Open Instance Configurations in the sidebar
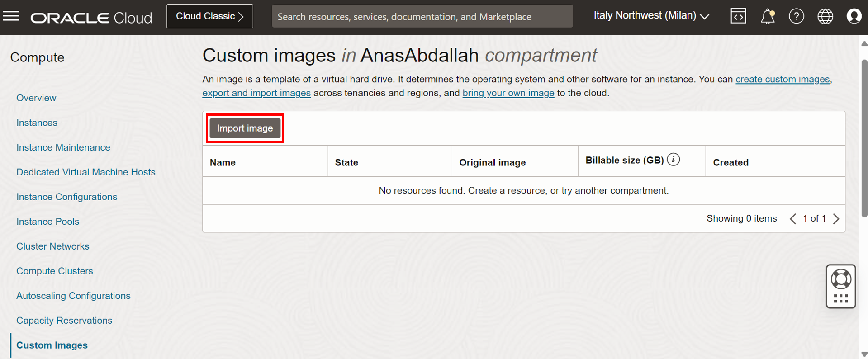This screenshot has height=359, width=868. tap(67, 197)
